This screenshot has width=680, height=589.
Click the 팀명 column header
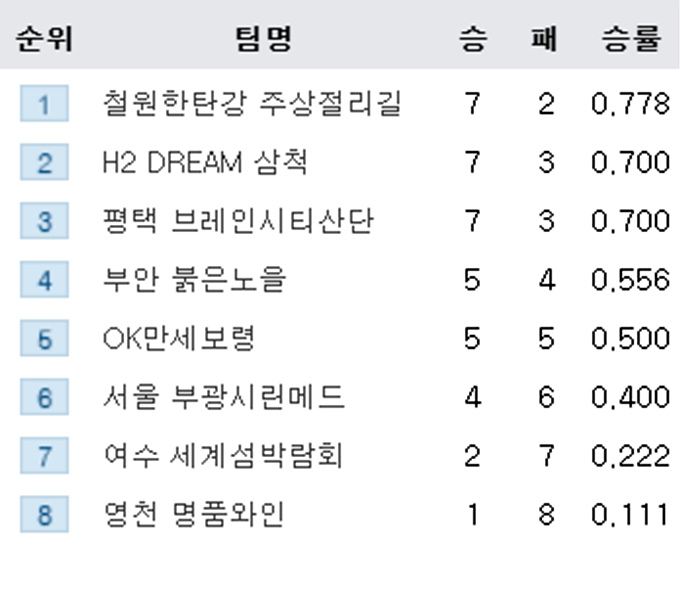(264, 39)
